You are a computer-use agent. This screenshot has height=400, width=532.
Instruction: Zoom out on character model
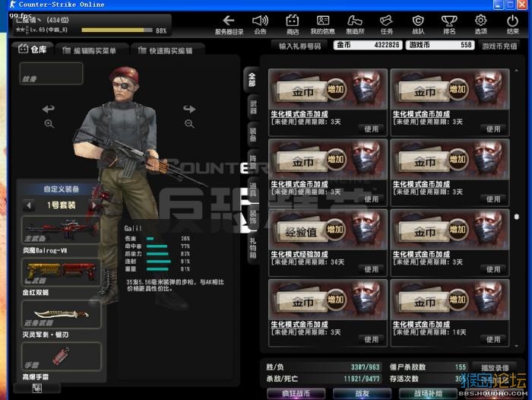pyautogui.click(x=189, y=124)
